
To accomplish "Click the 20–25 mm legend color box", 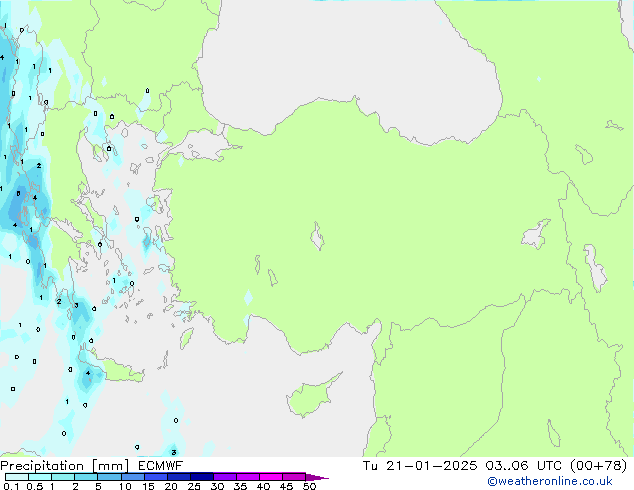I will pyautogui.click(x=178, y=477).
